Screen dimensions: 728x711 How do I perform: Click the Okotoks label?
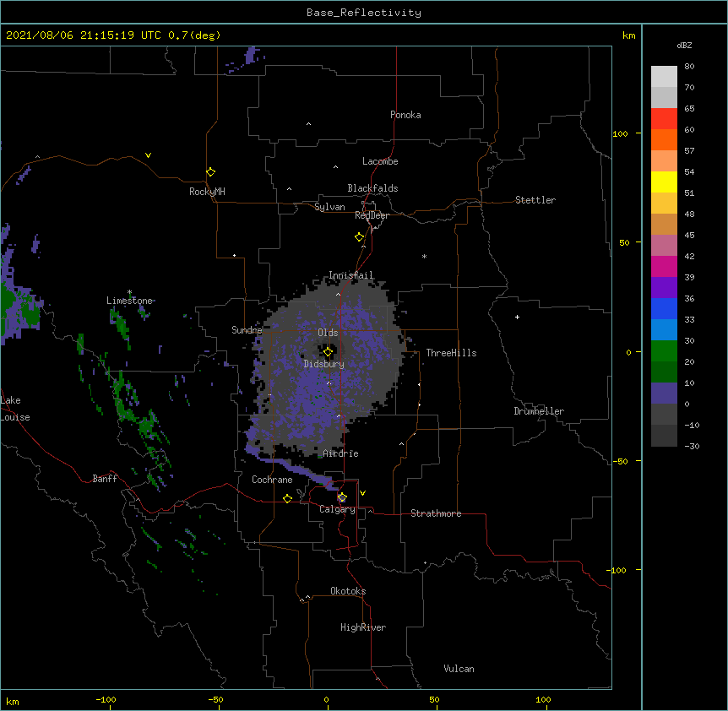point(348,591)
